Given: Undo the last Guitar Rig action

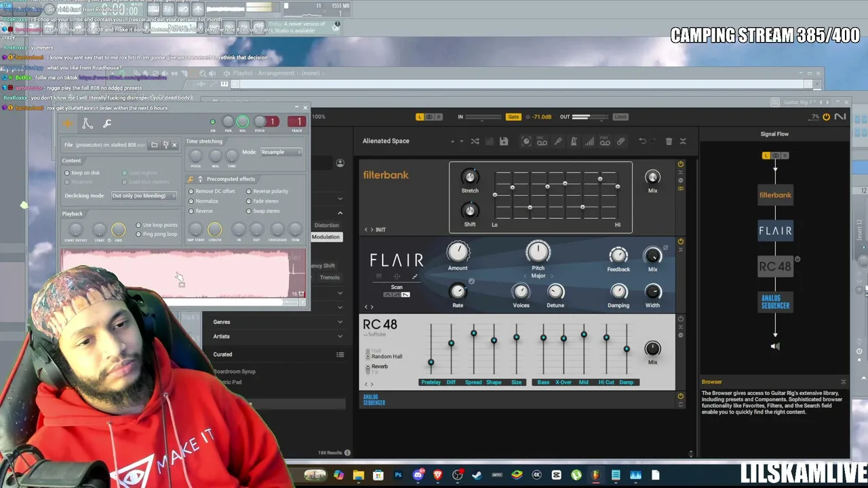Looking at the screenshot, I should (642, 141).
